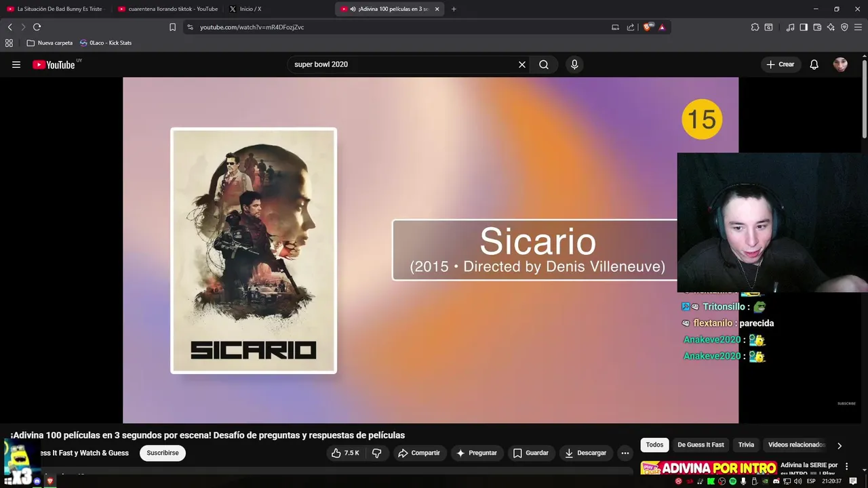Click the Descargar download button
This screenshot has width=868, height=488.
click(x=585, y=453)
